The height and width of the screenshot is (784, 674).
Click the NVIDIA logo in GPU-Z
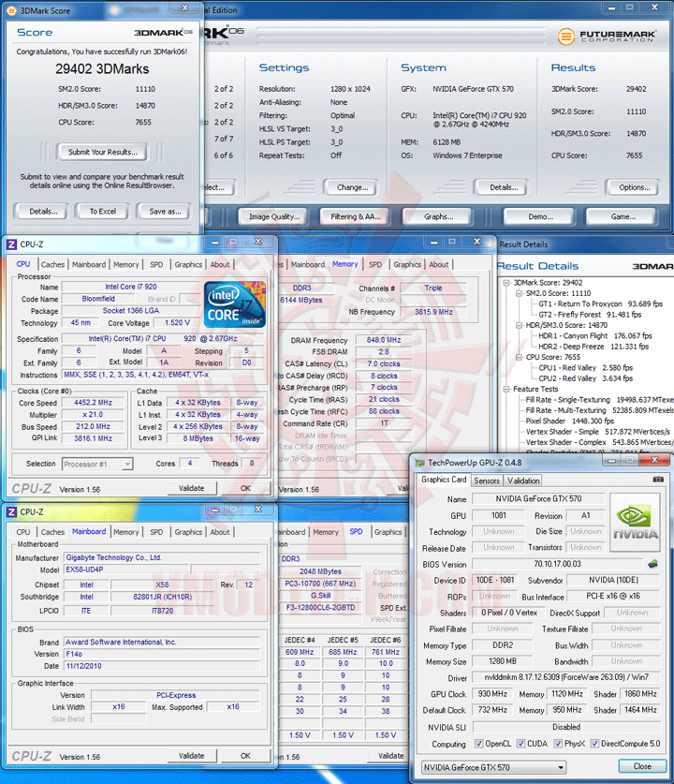click(x=635, y=523)
